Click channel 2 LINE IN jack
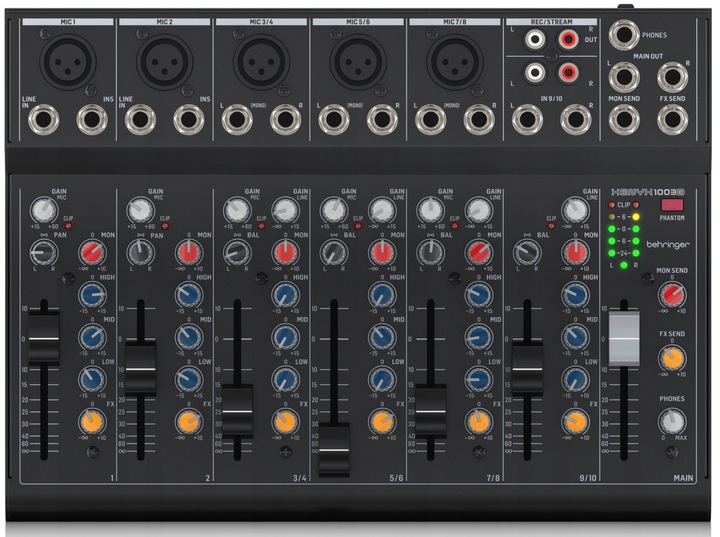Screen dimensions: 720x537 (x=141, y=119)
